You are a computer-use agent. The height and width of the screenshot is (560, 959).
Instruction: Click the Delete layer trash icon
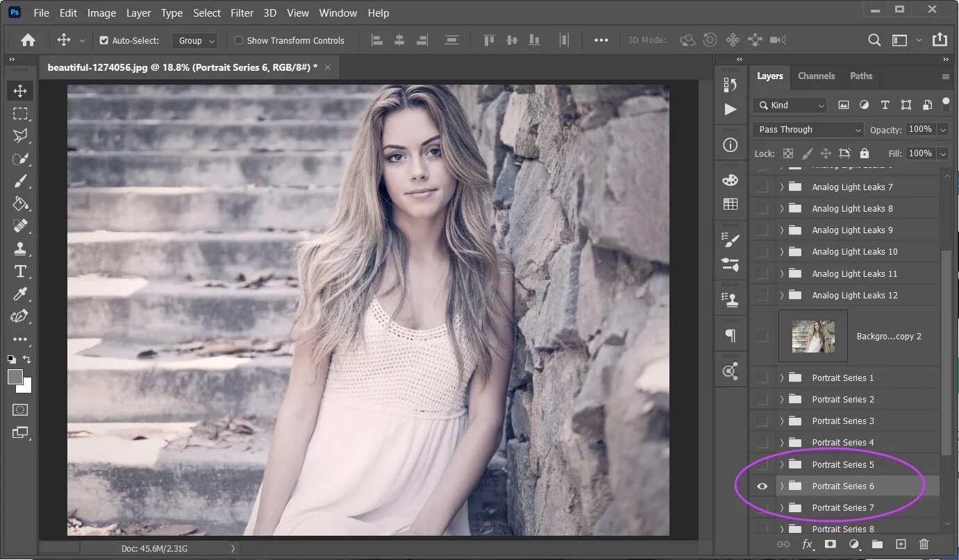(x=924, y=545)
